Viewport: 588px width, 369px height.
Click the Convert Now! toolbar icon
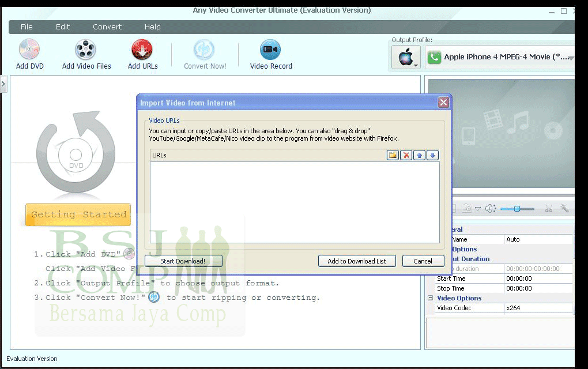[x=204, y=50]
